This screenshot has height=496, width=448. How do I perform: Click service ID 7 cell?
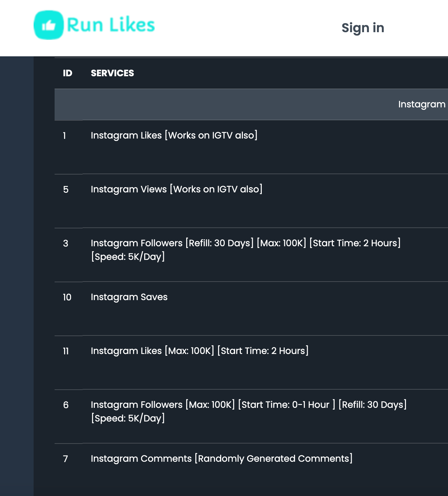click(x=65, y=459)
